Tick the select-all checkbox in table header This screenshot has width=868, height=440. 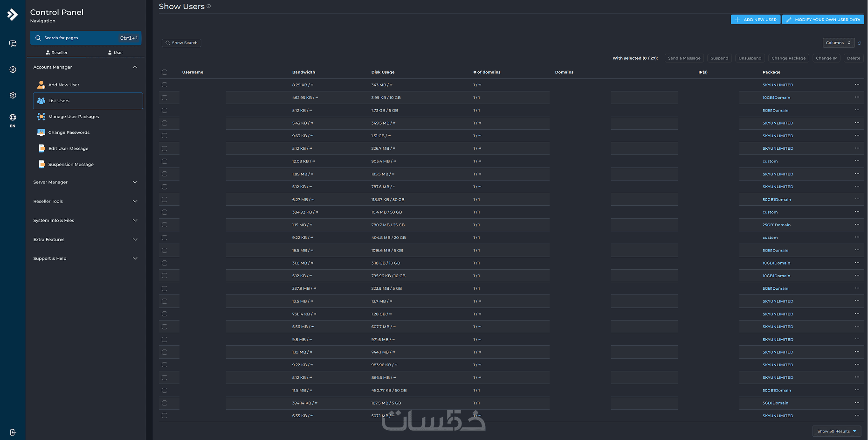(165, 72)
